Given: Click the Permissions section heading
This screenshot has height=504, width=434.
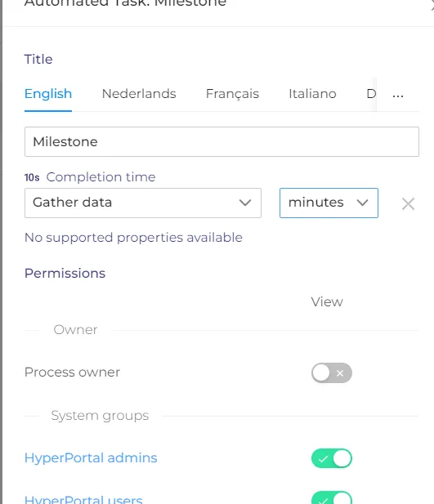Looking at the screenshot, I should click(65, 273).
